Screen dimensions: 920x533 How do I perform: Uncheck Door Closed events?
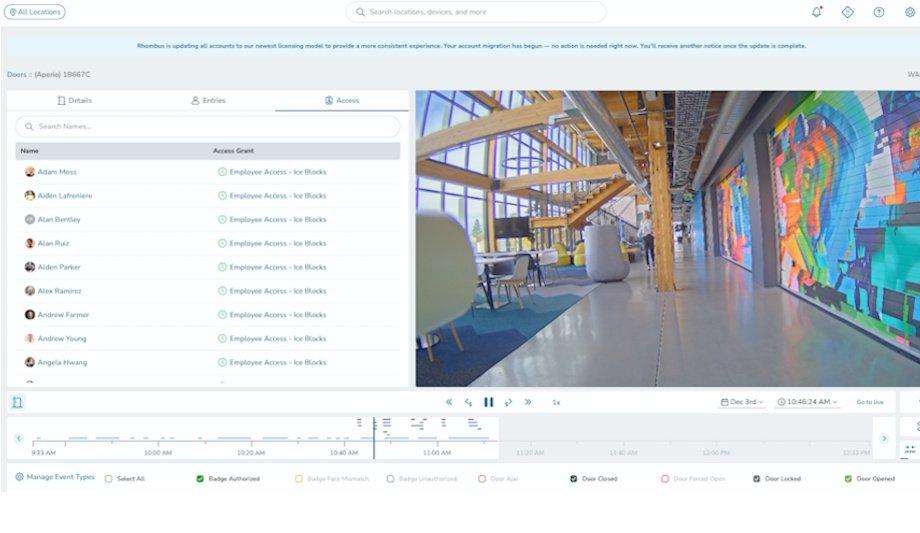tap(573, 478)
